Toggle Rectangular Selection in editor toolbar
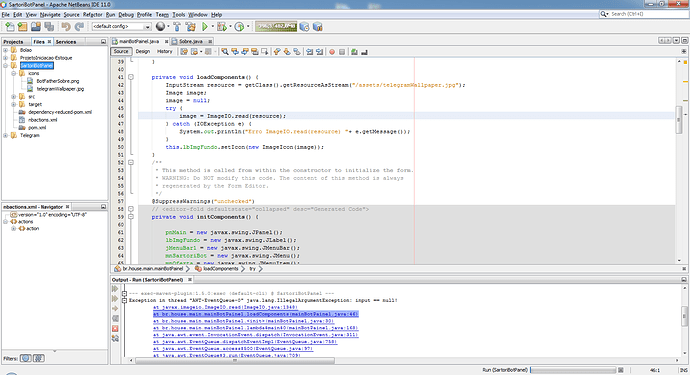Image resolution: width=690 pixels, height=375 pixels. tap(264, 52)
